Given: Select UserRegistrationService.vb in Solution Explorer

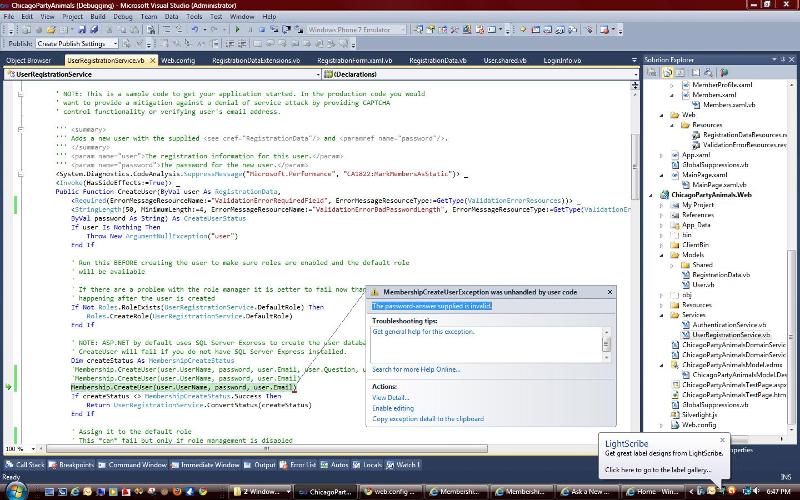Looking at the screenshot, I should (731, 335).
